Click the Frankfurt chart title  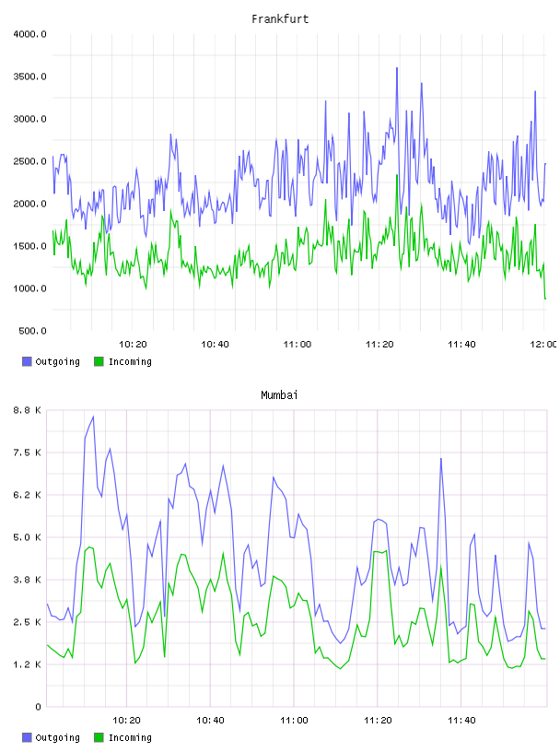(x=280, y=19)
